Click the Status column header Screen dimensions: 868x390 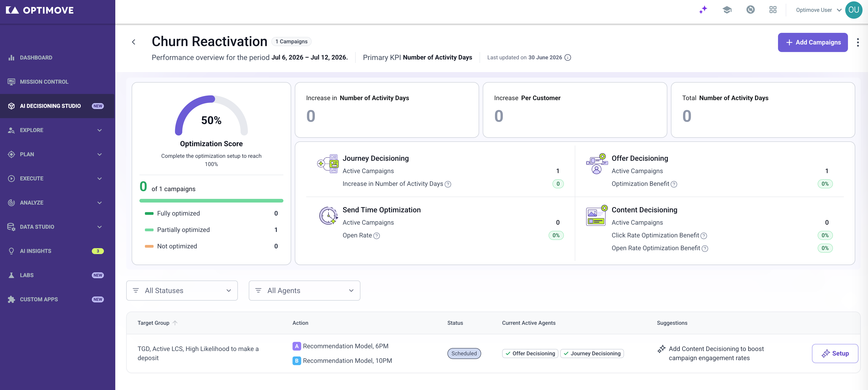coord(455,323)
